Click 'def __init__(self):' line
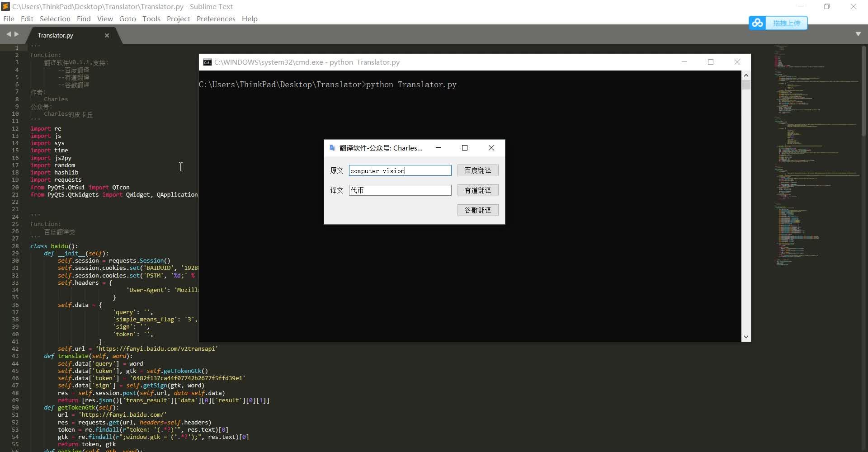 (x=76, y=254)
